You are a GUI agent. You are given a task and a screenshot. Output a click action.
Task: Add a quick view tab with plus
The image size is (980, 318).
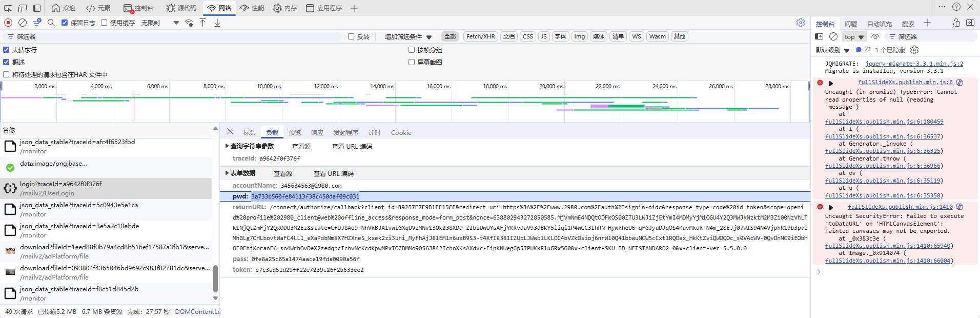tap(927, 23)
